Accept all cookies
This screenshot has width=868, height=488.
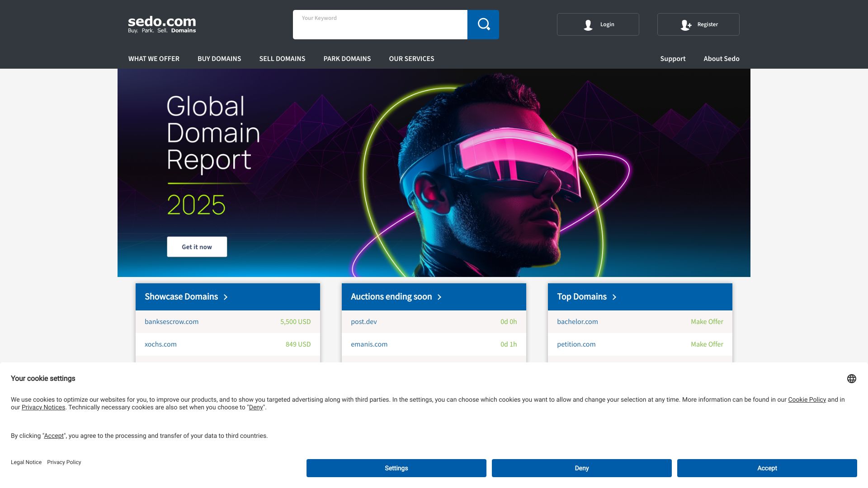767,468
